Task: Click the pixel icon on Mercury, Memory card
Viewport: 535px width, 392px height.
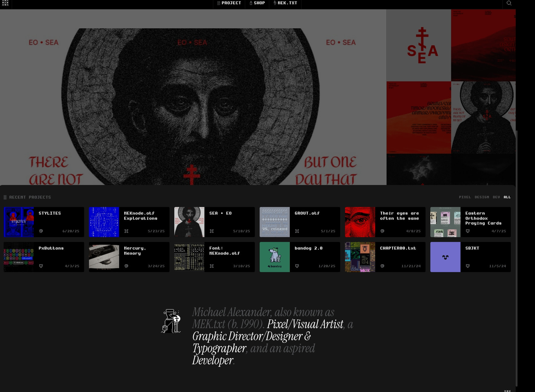Action: (126, 266)
